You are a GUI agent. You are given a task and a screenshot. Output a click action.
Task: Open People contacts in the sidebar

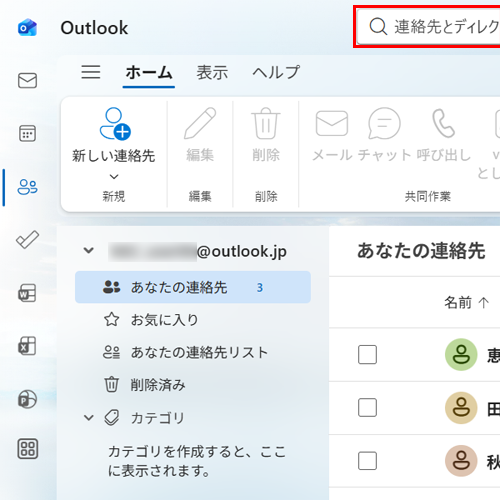click(x=27, y=187)
